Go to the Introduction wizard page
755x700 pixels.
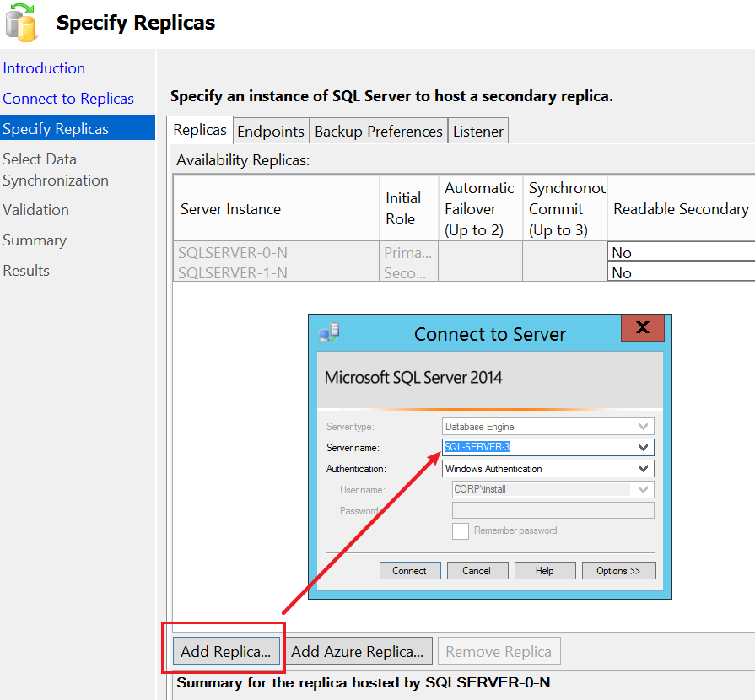pyautogui.click(x=44, y=68)
